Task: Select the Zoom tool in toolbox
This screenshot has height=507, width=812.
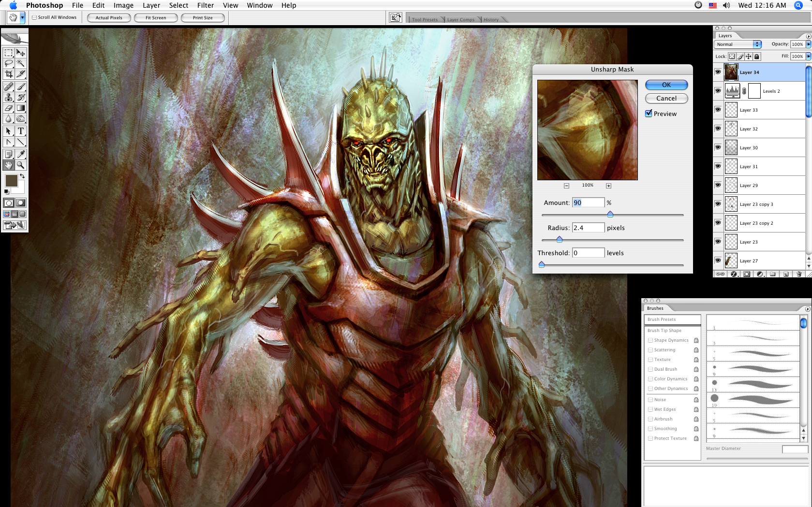Action: pyautogui.click(x=21, y=165)
